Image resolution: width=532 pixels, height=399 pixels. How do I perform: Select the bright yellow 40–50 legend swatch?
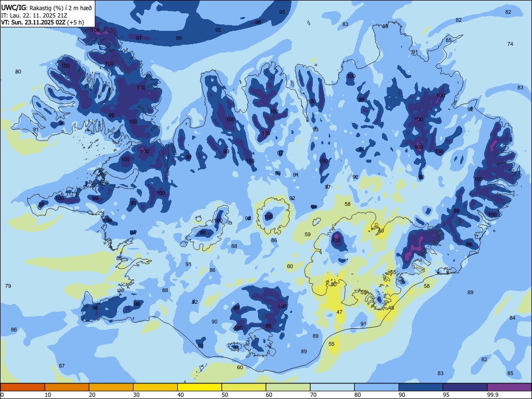click(x=199, y=387)
